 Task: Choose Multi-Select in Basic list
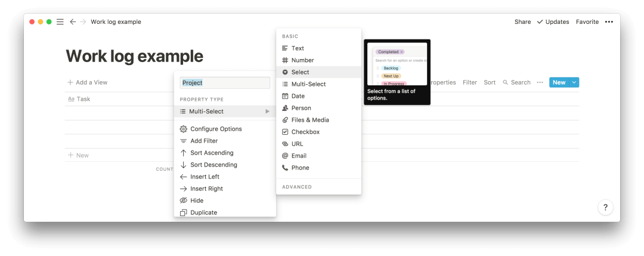[x=318, y=84]
